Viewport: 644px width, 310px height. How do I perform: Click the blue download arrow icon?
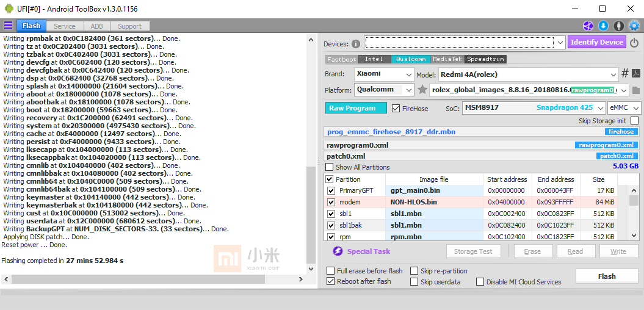[x=603, y=26]
